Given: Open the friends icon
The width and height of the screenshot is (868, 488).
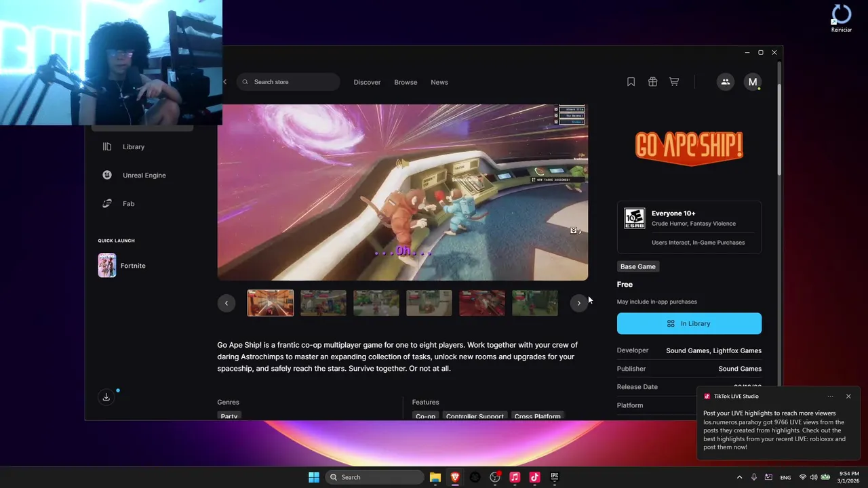Looking at the screenshot, I should tap(726, 82).
